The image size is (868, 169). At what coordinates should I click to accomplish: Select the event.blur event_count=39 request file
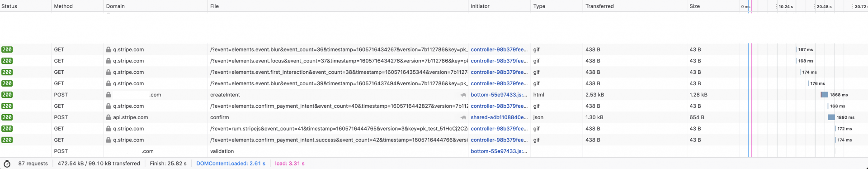(339, 83)
